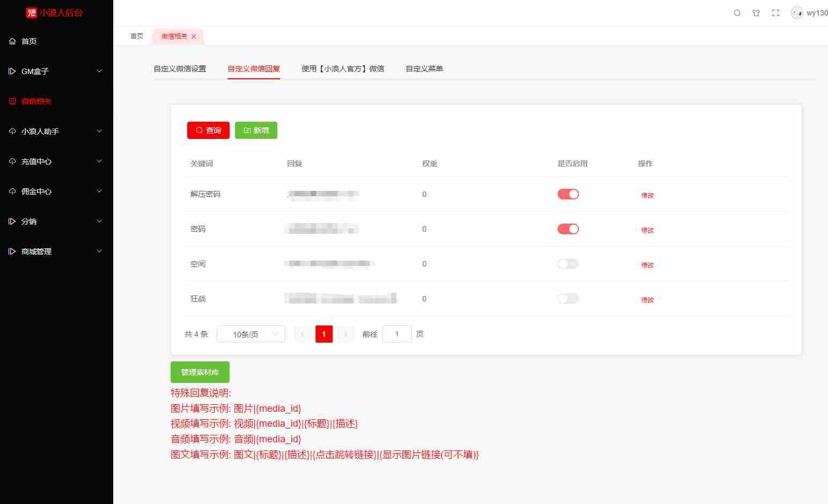Switch to the 自定义微信设置 tab
828x504 pixels.
(x=180, y=69)
